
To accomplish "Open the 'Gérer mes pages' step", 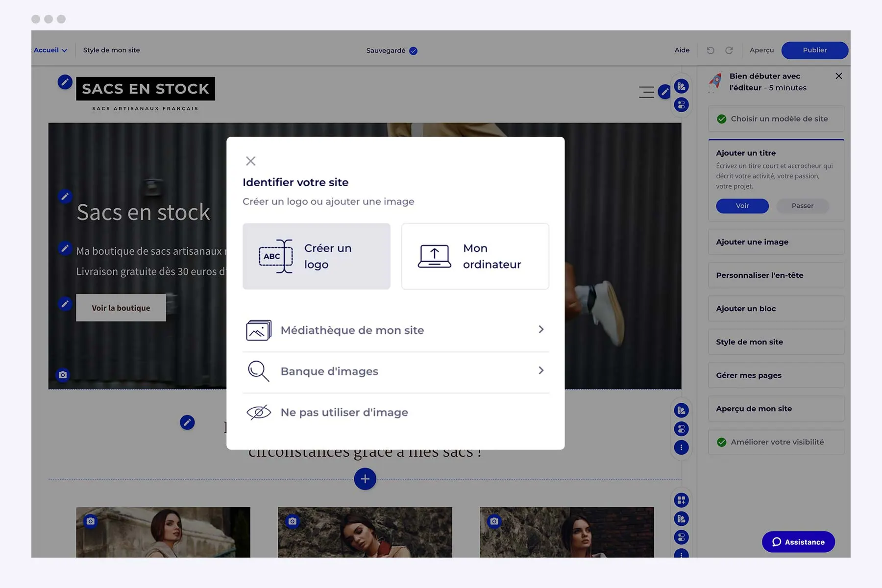I will pos(776,375).
